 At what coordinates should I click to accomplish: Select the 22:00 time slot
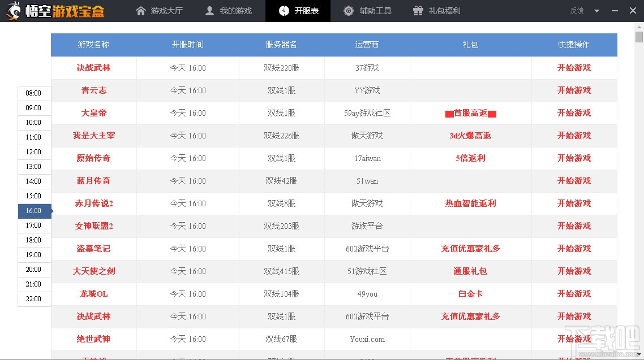33,299
